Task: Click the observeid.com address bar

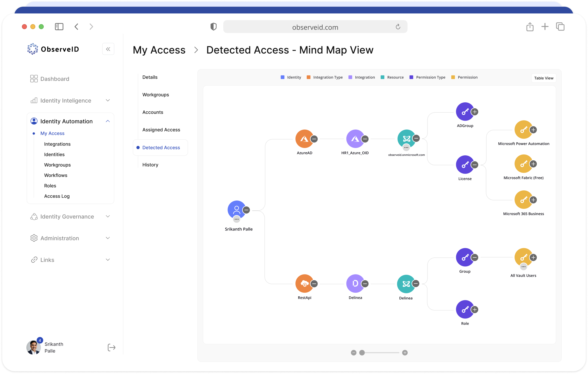Action: point(315,27)
